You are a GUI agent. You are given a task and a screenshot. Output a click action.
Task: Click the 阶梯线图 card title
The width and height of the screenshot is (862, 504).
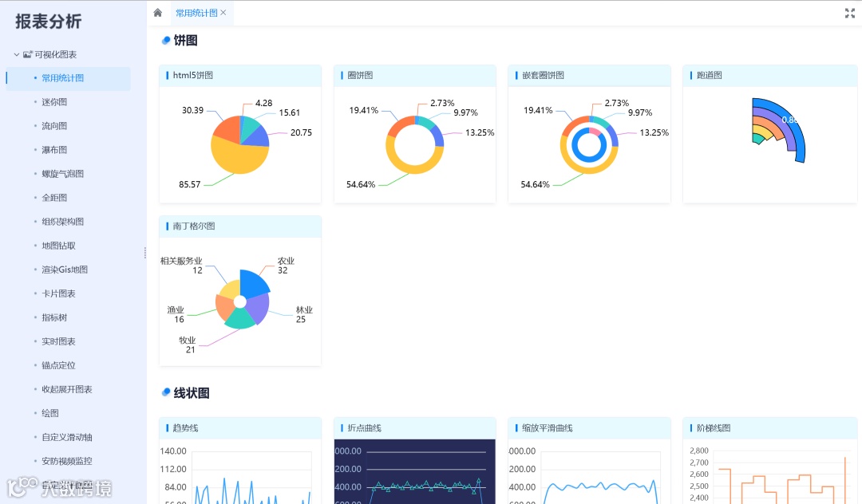click(714, 428)
